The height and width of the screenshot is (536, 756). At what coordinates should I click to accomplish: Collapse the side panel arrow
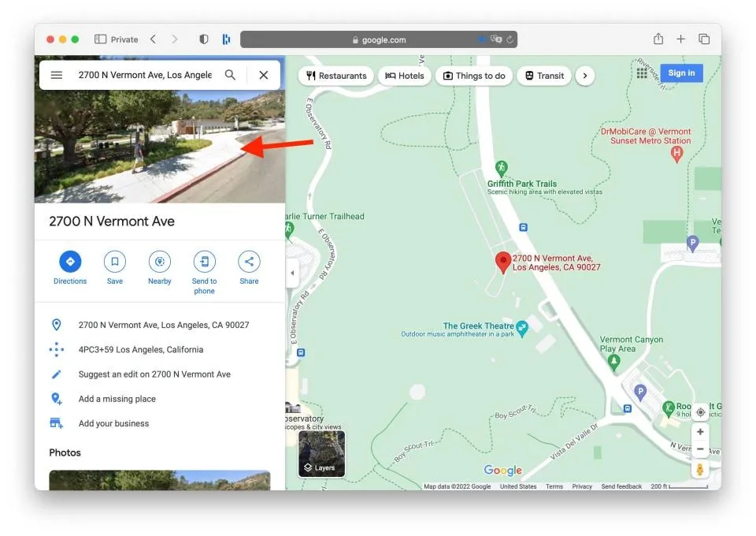click(x=292, y=273)
